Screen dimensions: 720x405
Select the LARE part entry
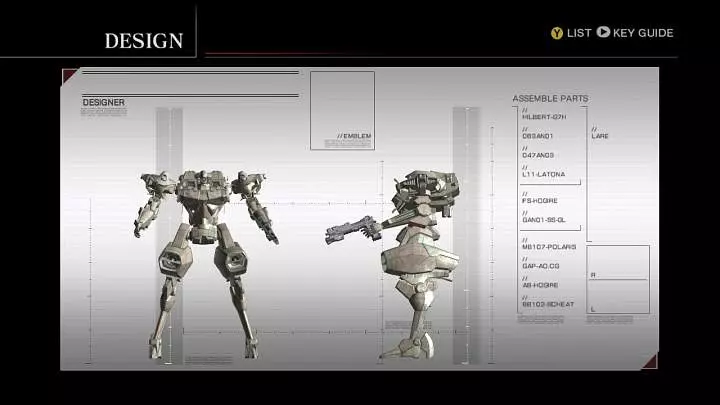(600, 136)
